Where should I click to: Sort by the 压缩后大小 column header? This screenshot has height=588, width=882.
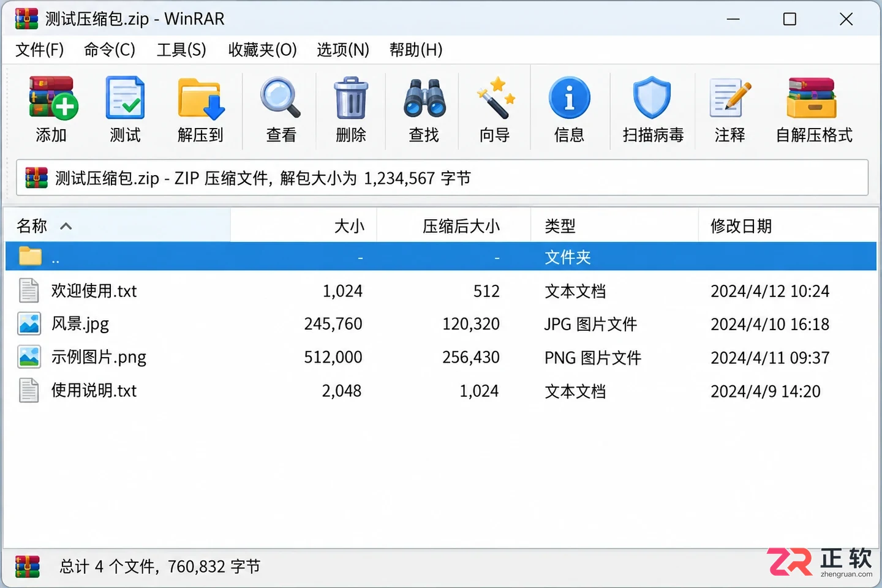pos(454,226)
